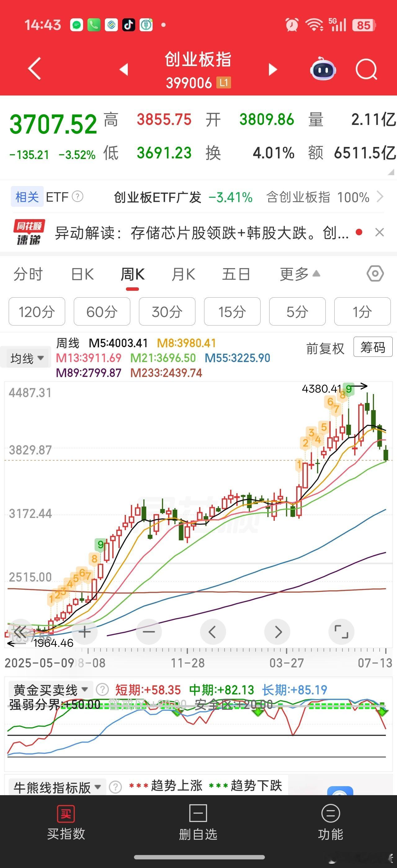
Task: Collapse the 更多 period menu
Action: pyautogui.click(x=300, y=274)
